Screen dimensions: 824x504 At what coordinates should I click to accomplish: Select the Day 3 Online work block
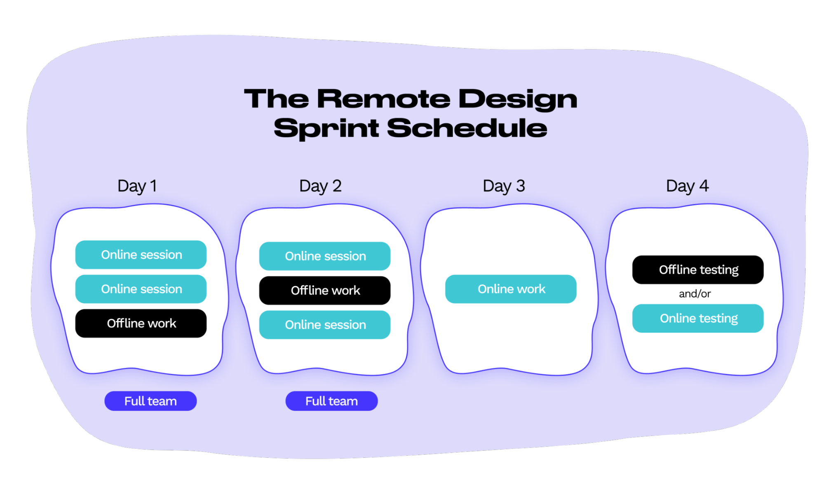click(510, 289)
